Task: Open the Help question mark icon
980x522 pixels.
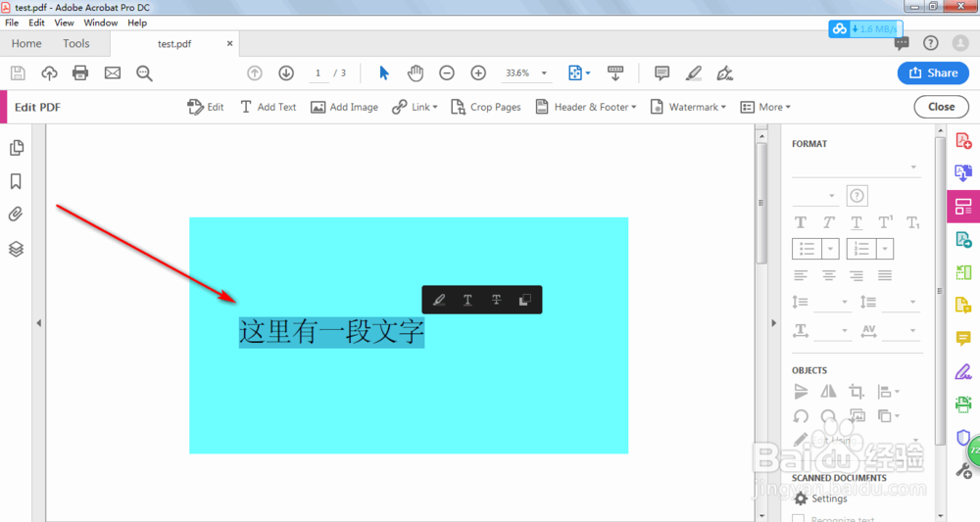Action: pyautogui.click(x=931, y=42)
